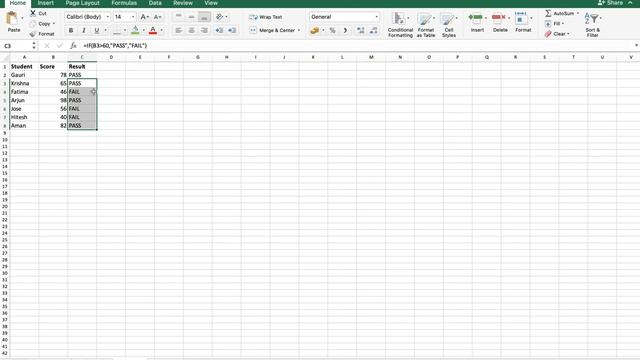Image resolution: width=640 pixels, height=360 pixels.
Task: Click Wrap Text
Action: pyautogui.click(x=266, y=17)
